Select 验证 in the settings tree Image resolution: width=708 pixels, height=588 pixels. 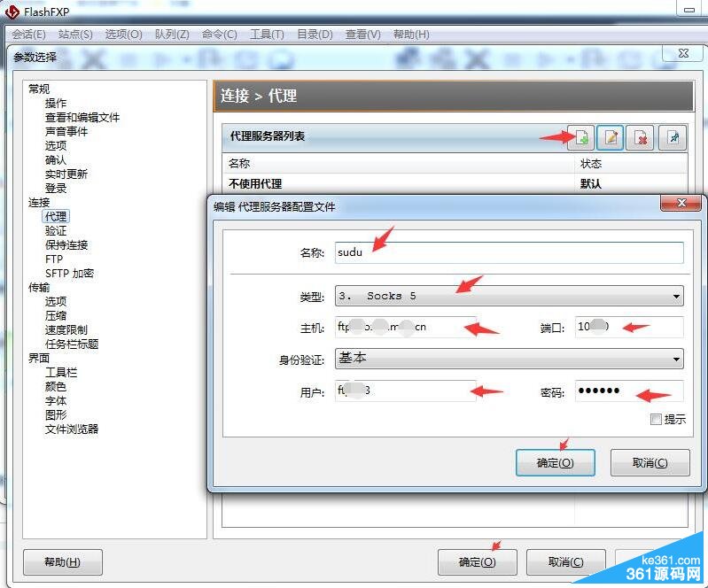click(x=56, y=230)
